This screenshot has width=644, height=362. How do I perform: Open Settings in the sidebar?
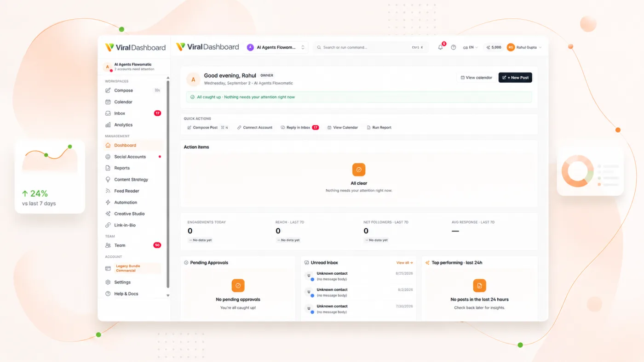coord(133,282)
